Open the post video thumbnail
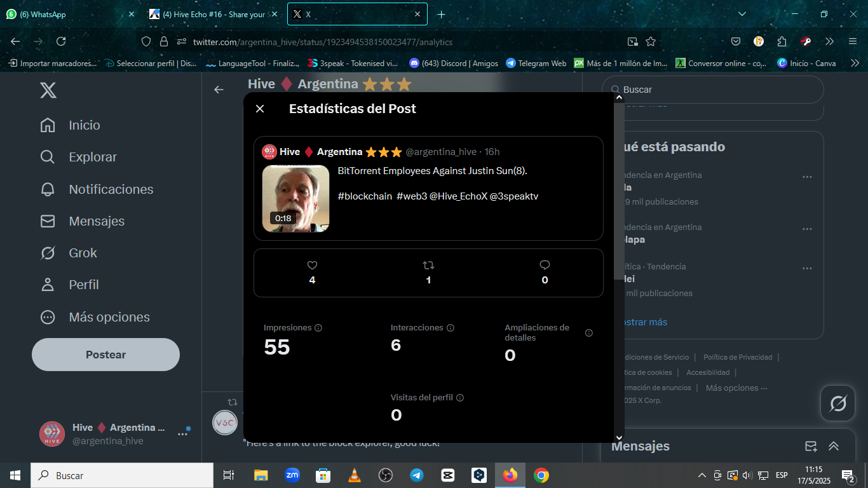Screen dimensions: 868x488 click(x=296, y=199)
